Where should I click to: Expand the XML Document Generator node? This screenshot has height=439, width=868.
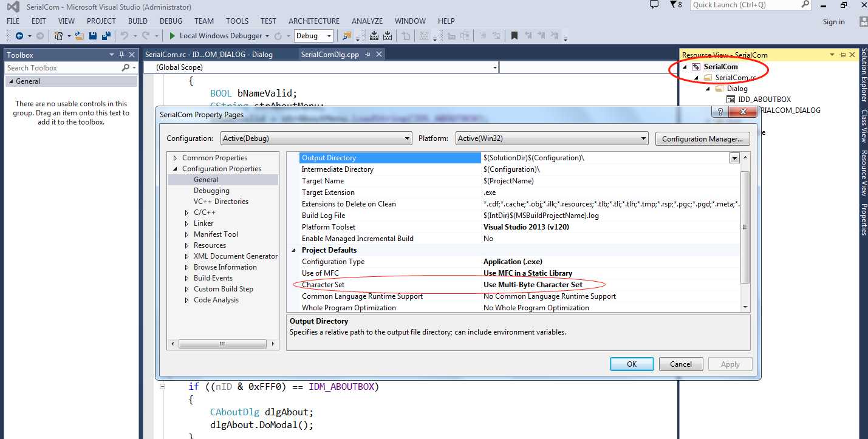click(x=187, y=256)
